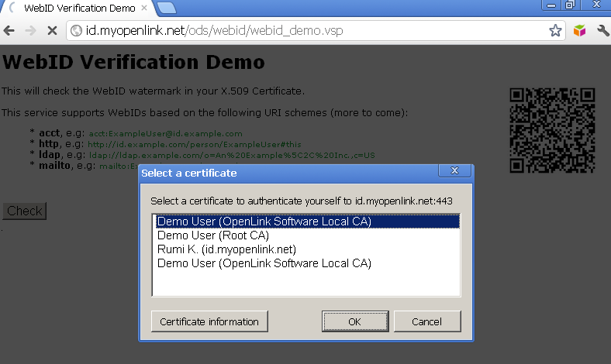611x364 pixels.
Task: Open the colorful cube extension icon
Action: (x=579, y=31)
